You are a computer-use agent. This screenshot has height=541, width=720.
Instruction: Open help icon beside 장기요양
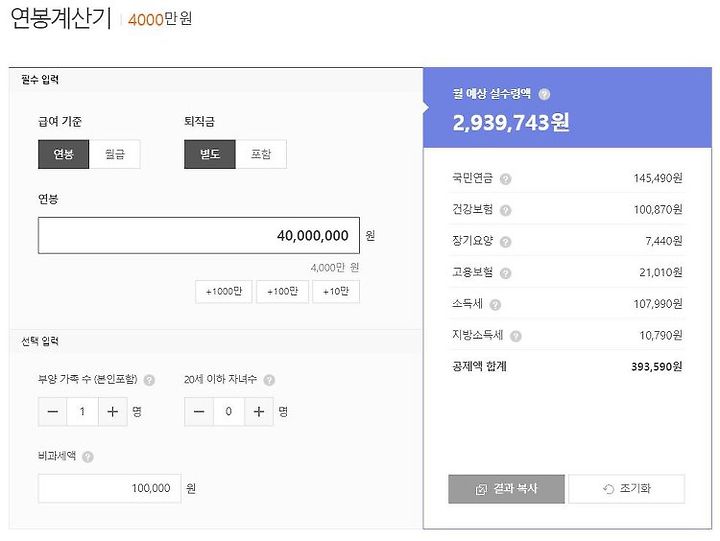point(506,242)
